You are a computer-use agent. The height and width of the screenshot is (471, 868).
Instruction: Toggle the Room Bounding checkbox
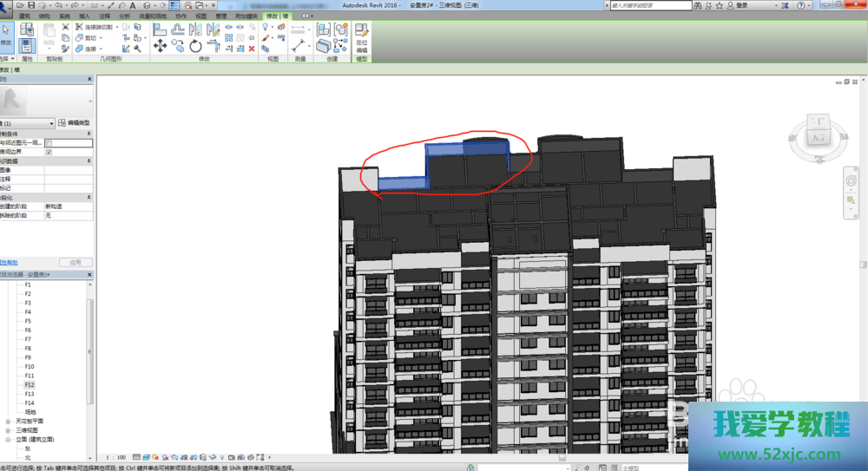pos(49,152)
